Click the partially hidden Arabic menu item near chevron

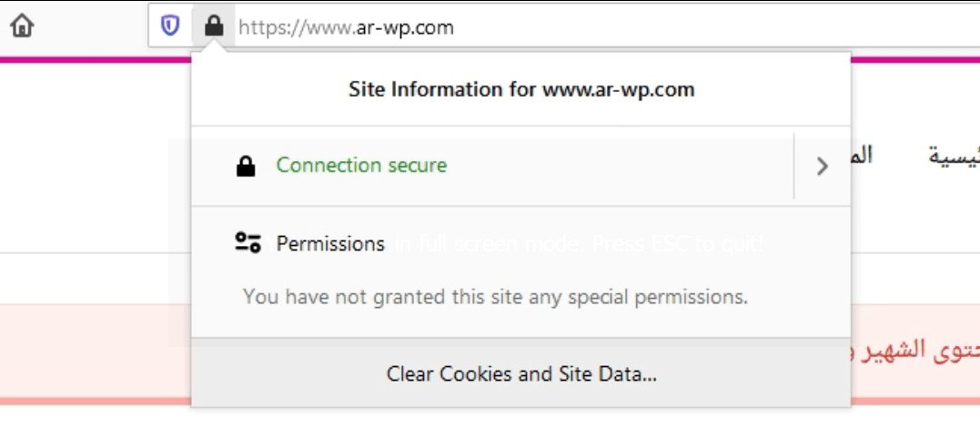click(861, 156)
